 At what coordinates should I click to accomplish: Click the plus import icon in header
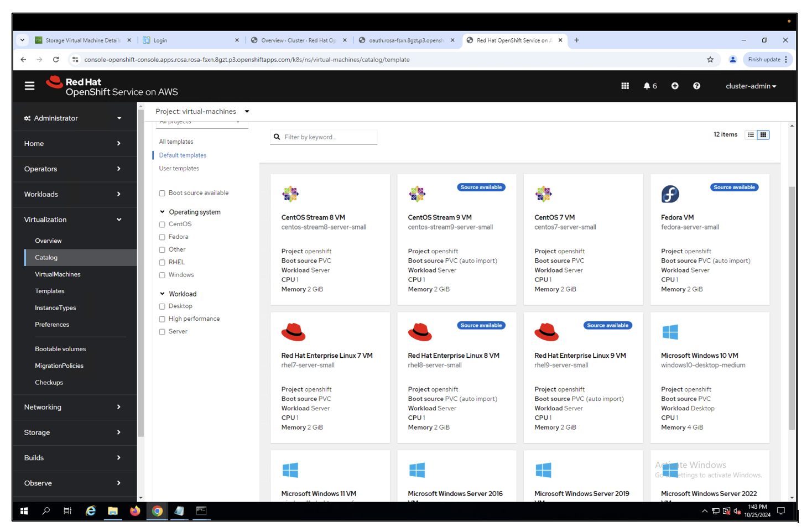tap(675, 86)
